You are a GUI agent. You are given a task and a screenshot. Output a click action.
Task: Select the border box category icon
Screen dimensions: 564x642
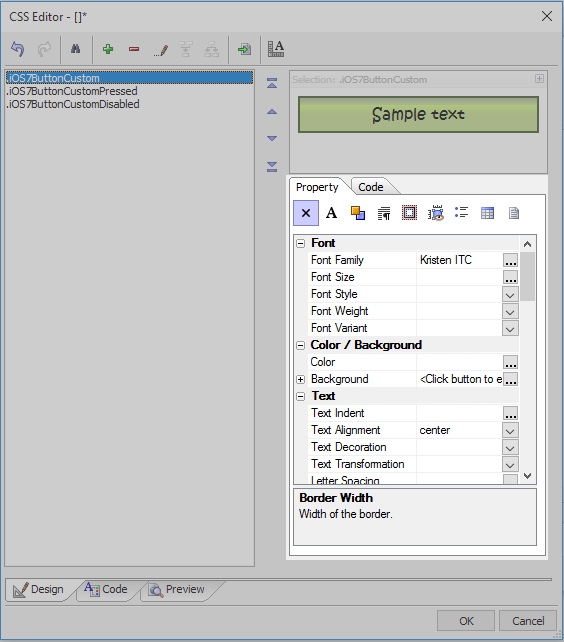pyautogui.click(x=409, y=213)
